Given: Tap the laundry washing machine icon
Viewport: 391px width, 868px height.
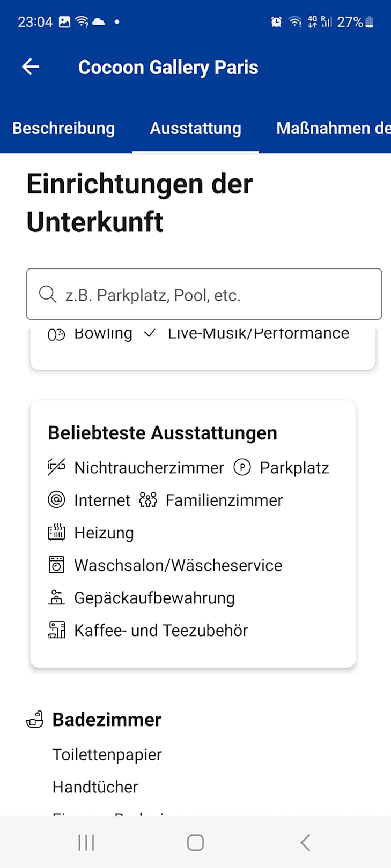Looking at the screenshot, I should point(56,565).
